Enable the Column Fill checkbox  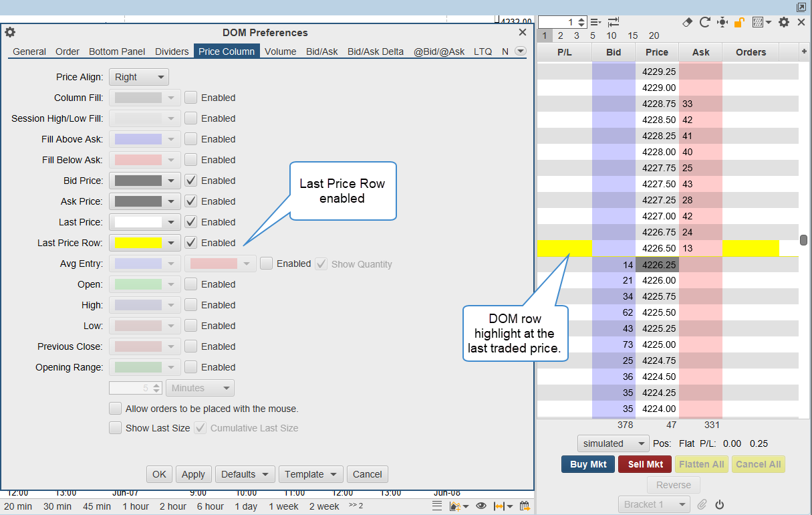(x=191, y=98)
